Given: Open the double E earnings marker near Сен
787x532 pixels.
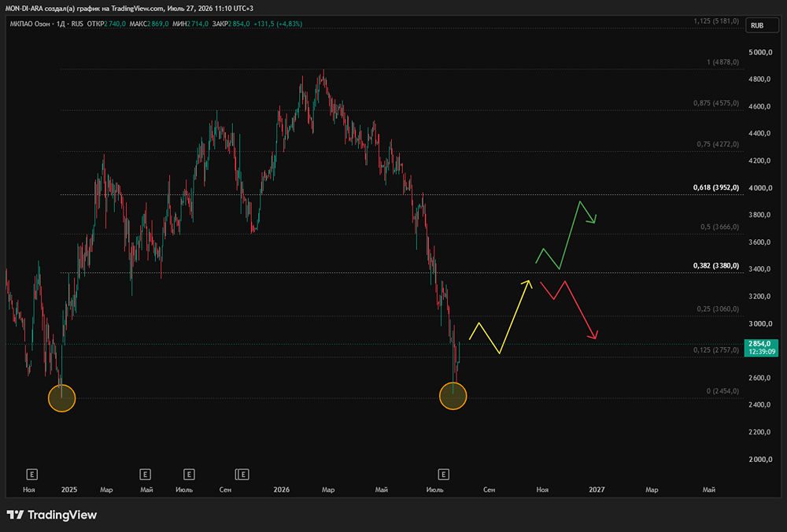Looking at the screenshot, I should (x=242, y=475).
